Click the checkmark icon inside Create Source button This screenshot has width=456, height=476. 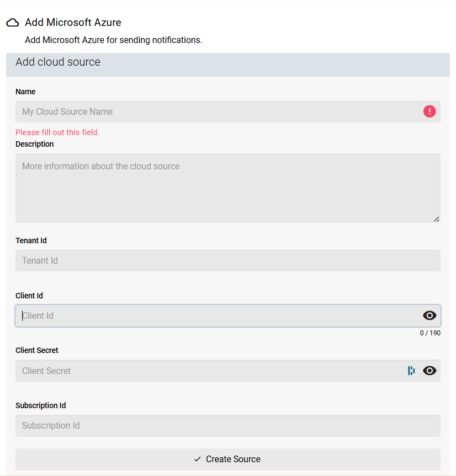coord(197,459)
